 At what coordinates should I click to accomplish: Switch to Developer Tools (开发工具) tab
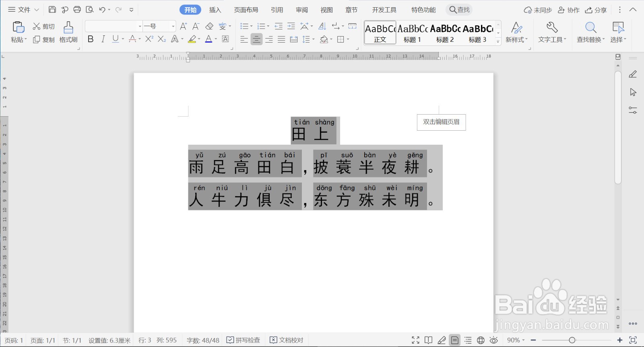click(384, 10)
